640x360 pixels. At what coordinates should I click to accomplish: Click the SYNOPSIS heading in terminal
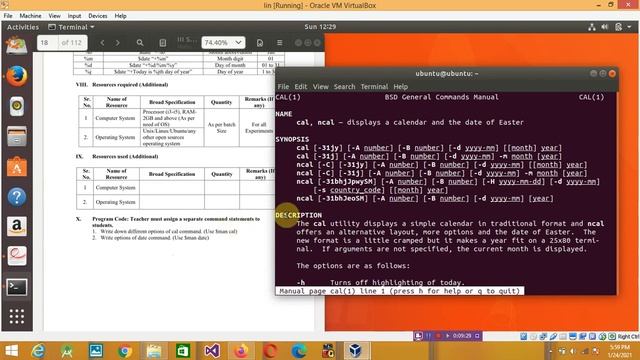292,139
